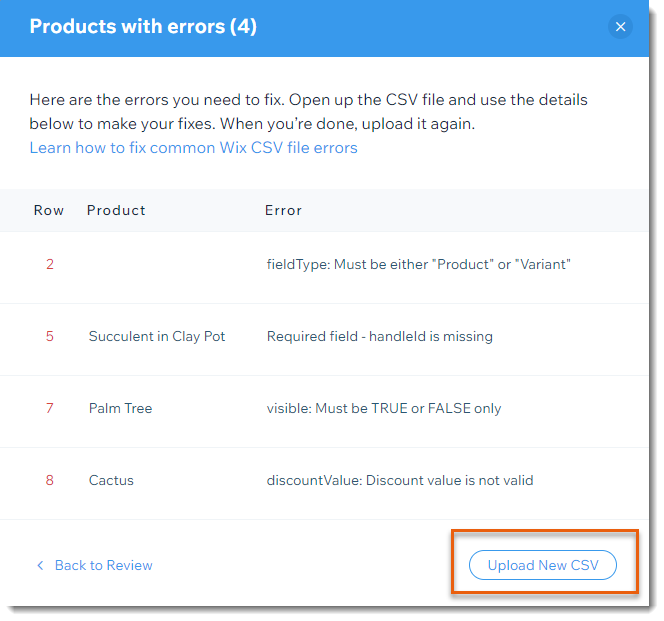Open the Wix CSV file errors help link
This screenshot has width=664, height=621.
pos(194,148)
